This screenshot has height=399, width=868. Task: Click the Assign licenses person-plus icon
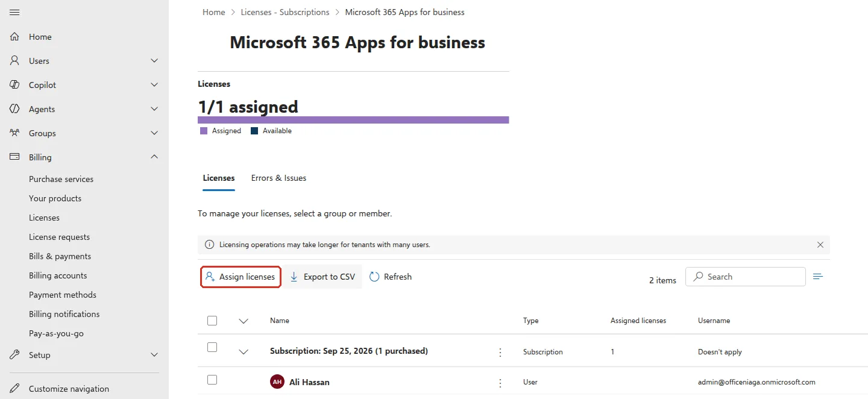click(210, 277)
